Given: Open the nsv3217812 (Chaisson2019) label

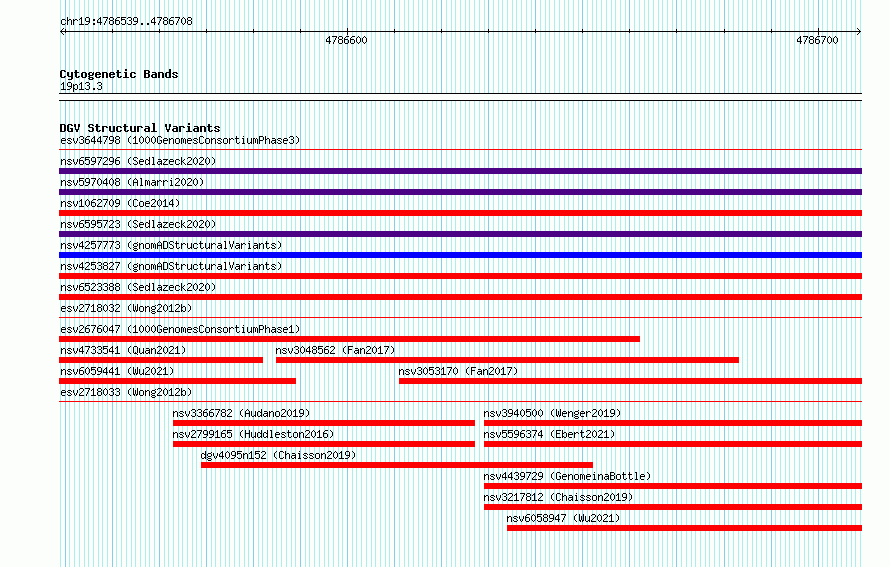Looking at the screenshot, I should click(559, 497).
